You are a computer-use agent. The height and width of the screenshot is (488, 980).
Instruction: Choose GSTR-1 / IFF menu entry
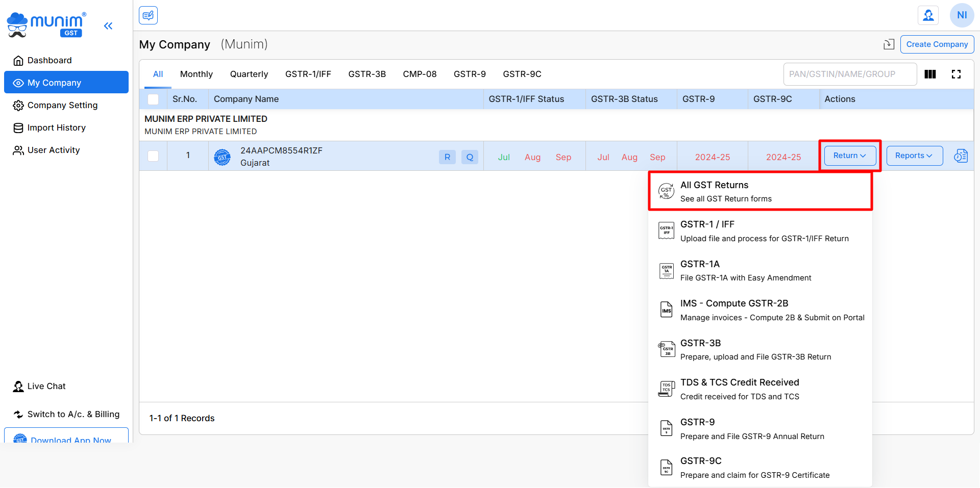click(x=760, y=232)
